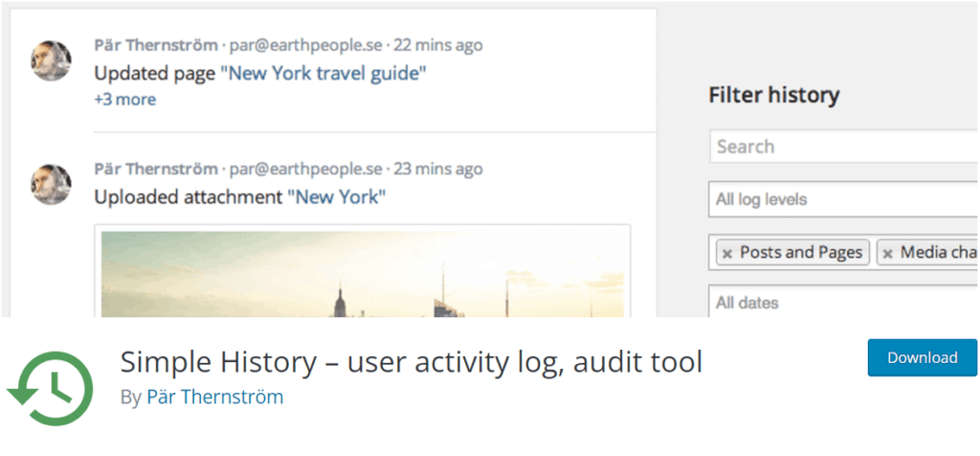Remove the Media changes filter tag
980x456 pixels.
[887, 253]
